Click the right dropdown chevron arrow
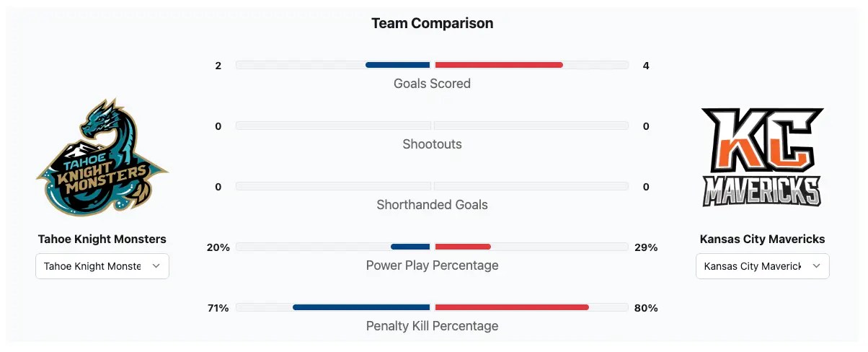 (816, 266)
